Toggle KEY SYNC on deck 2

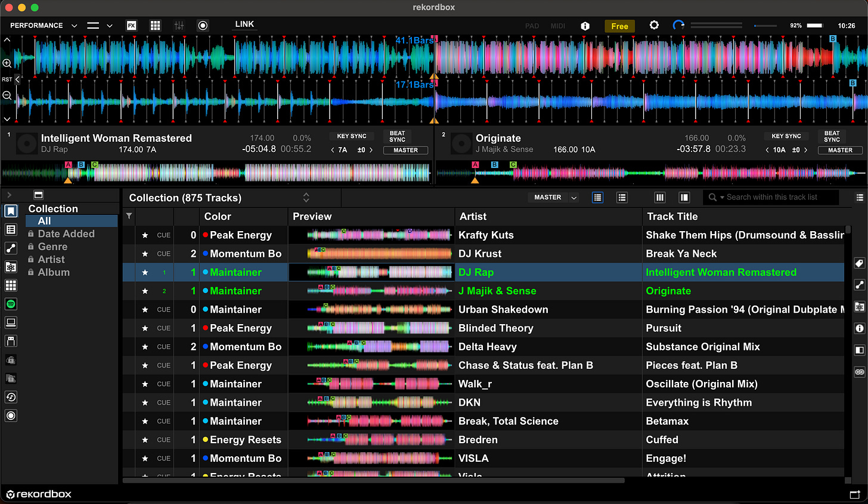click(786, 136)
